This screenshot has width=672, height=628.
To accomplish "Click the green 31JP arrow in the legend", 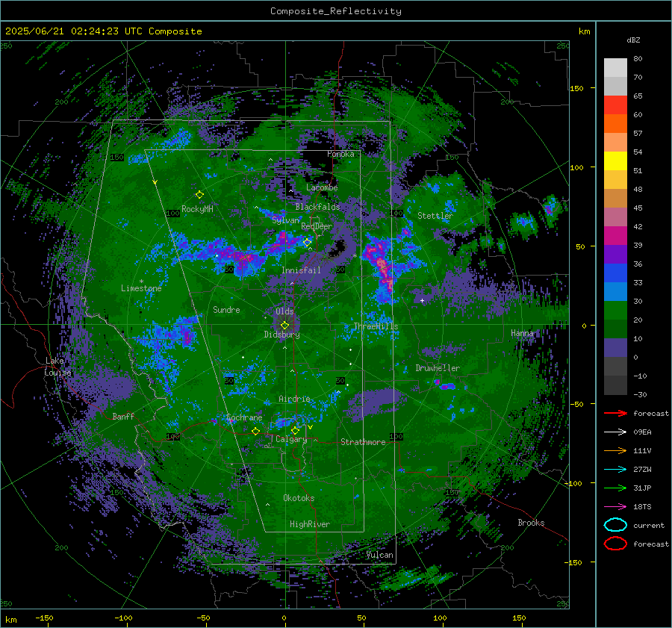I will coord(615,488).
